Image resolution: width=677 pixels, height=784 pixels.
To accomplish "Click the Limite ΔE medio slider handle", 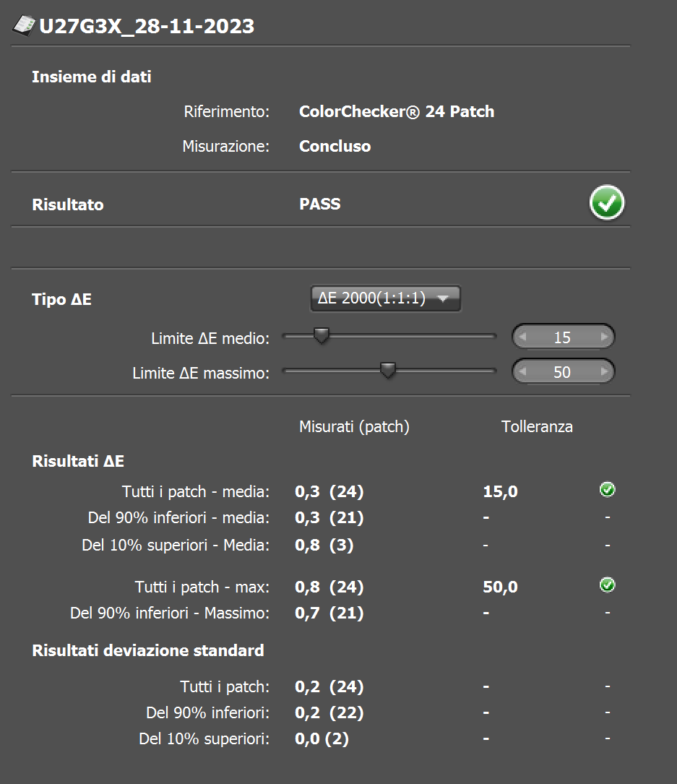I will click(321, 336).
